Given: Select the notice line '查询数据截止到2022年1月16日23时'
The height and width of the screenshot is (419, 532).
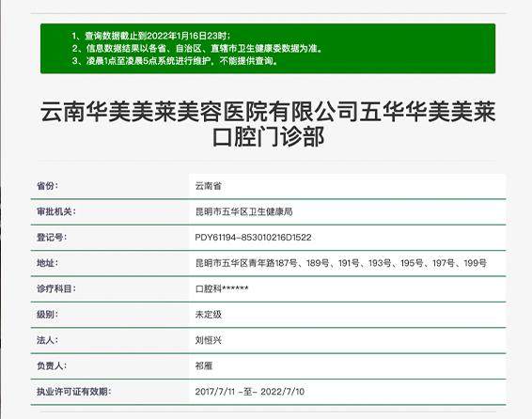Looking at the screenshot, I should (151, 36).
